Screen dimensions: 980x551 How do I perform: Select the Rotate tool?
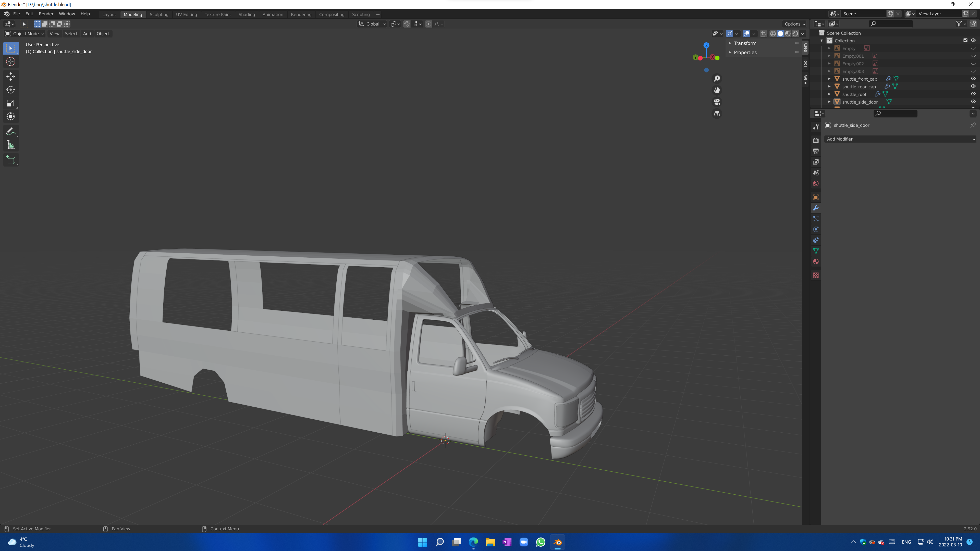pyautogui.click(x=11, y=90)
